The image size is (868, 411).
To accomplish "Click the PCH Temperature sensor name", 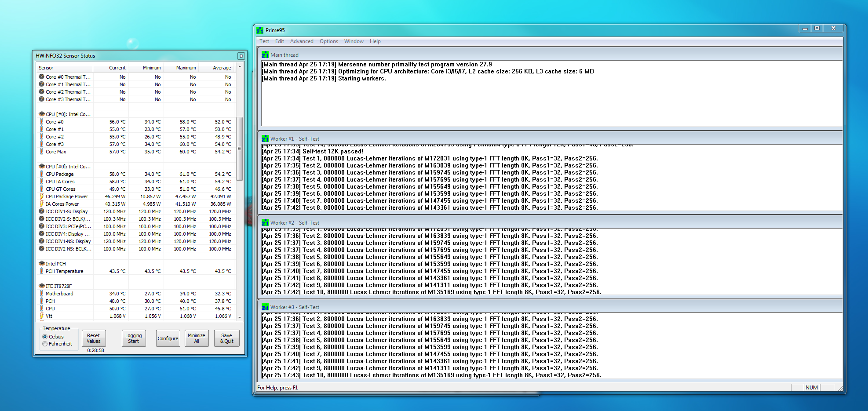I will (65, 271).
